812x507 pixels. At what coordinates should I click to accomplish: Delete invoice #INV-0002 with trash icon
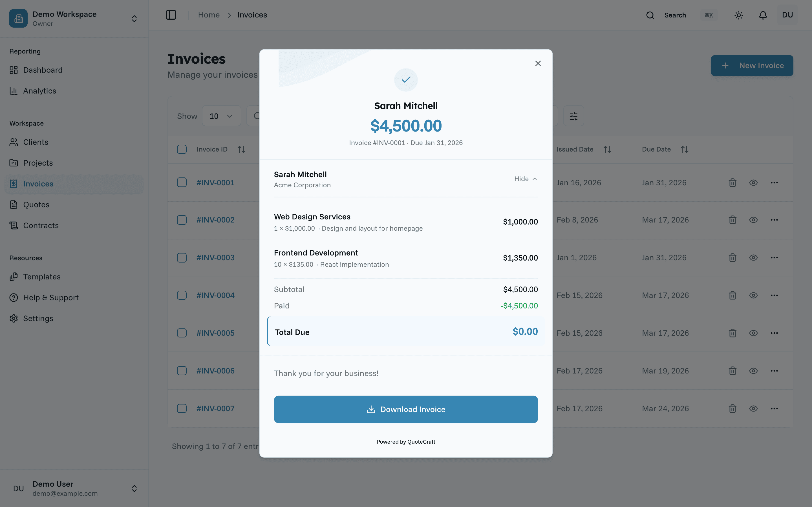732,220
